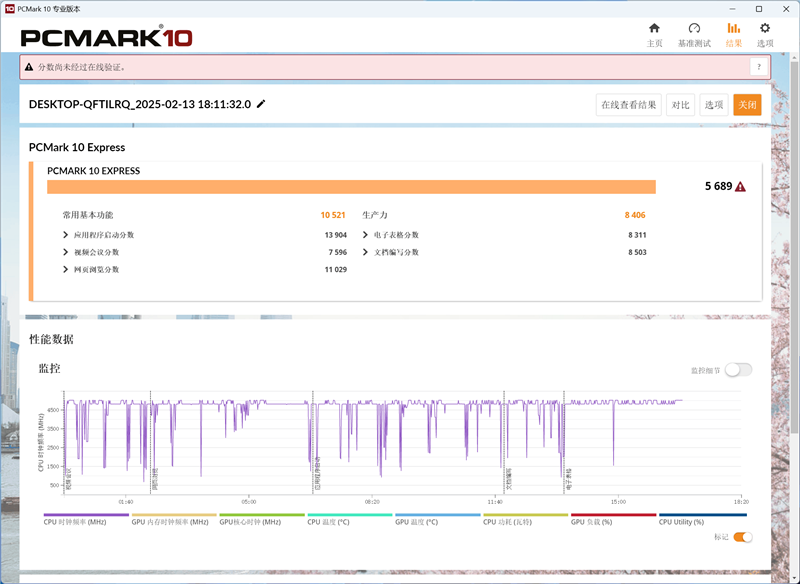The height and width of the screenshot is (584, 800).
Task: Click the vertical scrollbar on the right
Action: [x=795, y=300]
